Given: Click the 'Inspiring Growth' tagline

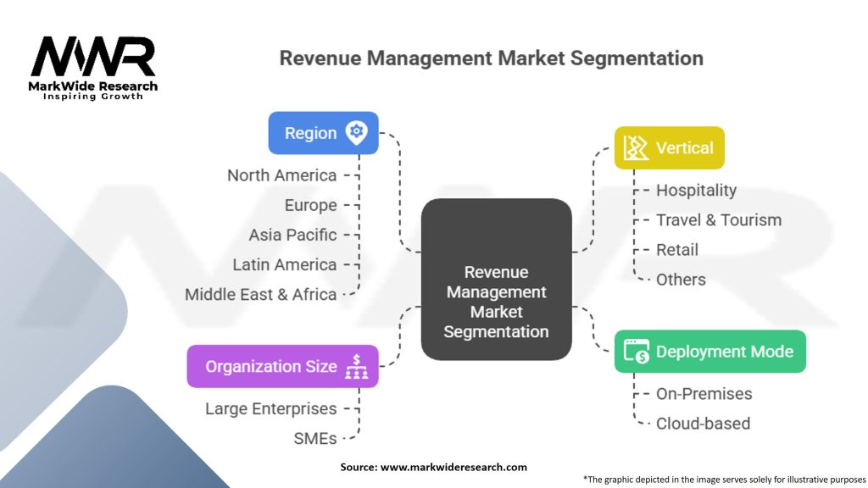Looking at the screenshot, I should [x=93, y=97].
